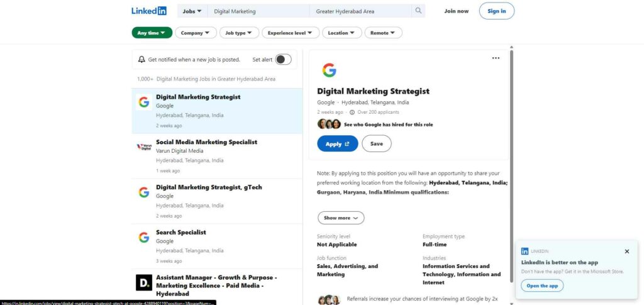Screen dimensions: 644x305
Task: Click the Sign in button
Action: pos(497,11)
